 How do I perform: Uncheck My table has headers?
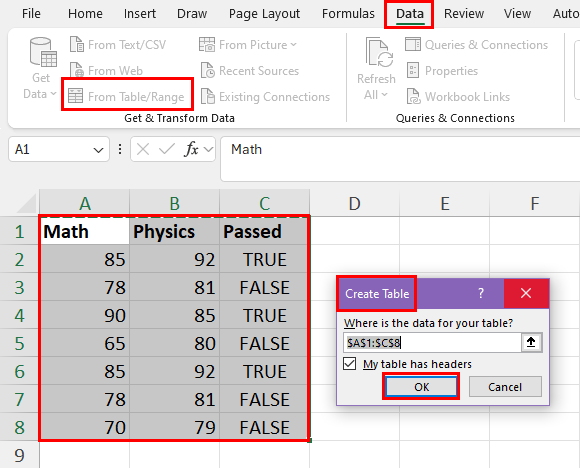point(350,364)
